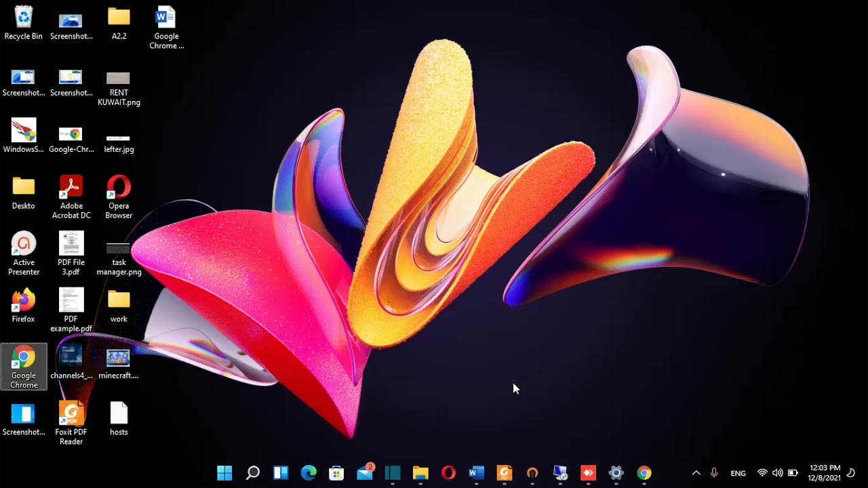Viewport: 868px width, 488px height.
Task: Switch to Word in the taskbar
Action: click(x=476, y=472)
